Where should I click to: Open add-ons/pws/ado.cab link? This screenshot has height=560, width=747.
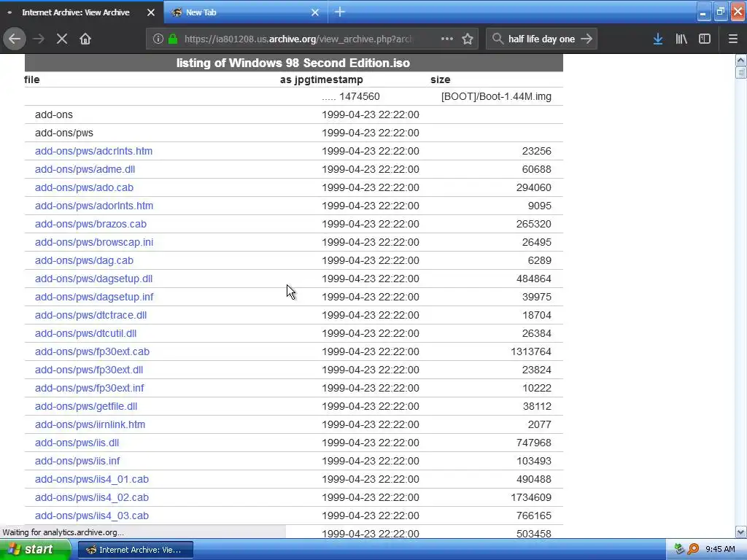click(x=84, y=187)
